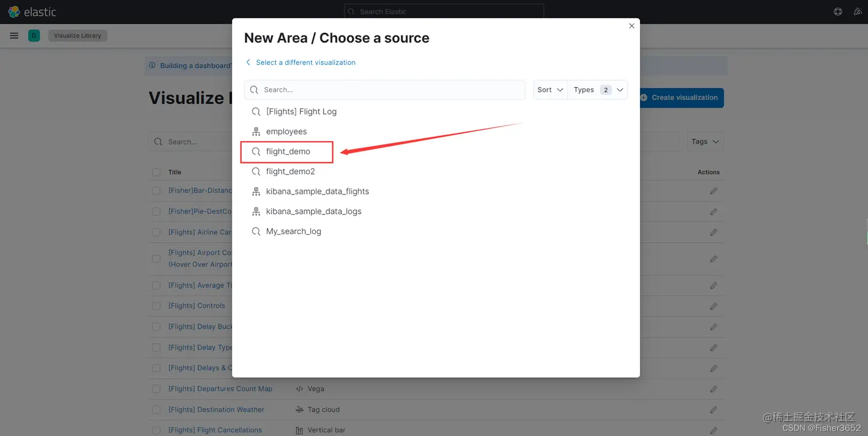Viewport: 868px width, 436px height.
Task: Check the [Flights] Controls row checkbox
Action: (156, 306)
